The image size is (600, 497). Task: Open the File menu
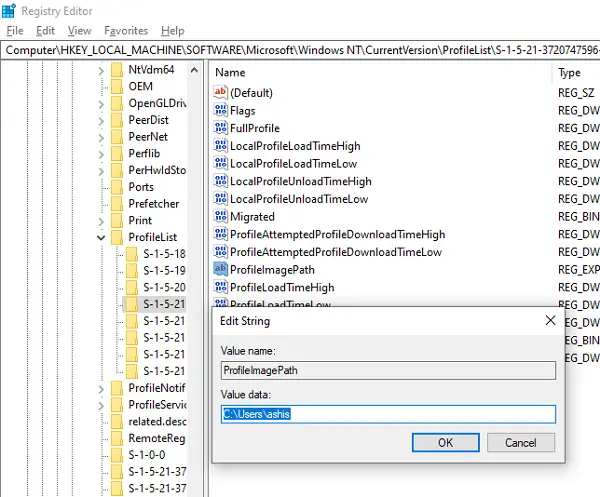click(15, 31)
